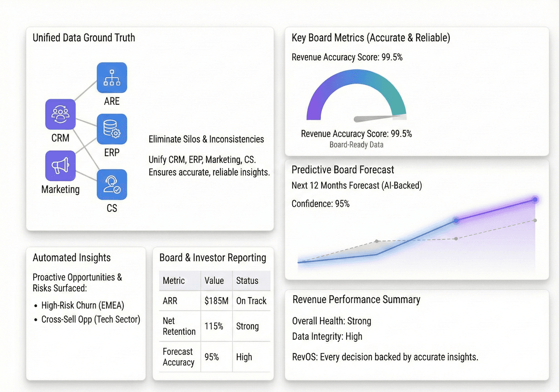The height and width of the screenshot is (392, 559).
Task: Select the $185M ARR value cell
Action: click(216, 301)
